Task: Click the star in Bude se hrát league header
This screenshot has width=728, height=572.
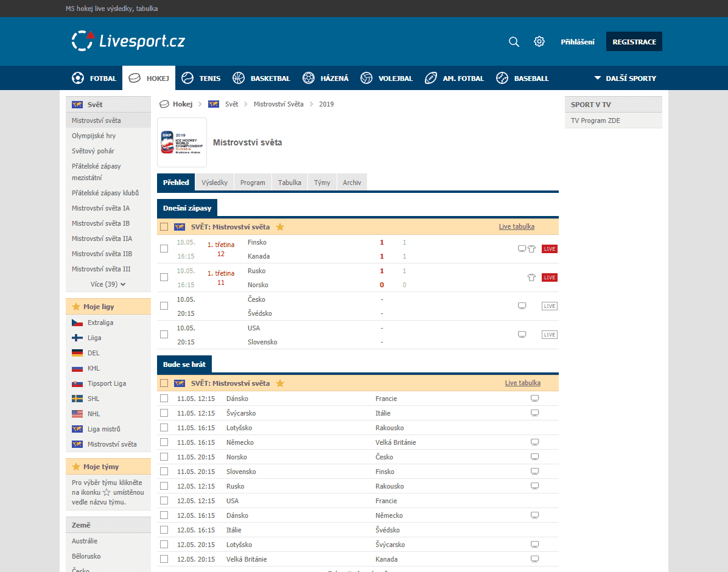Action: [280, 383]
